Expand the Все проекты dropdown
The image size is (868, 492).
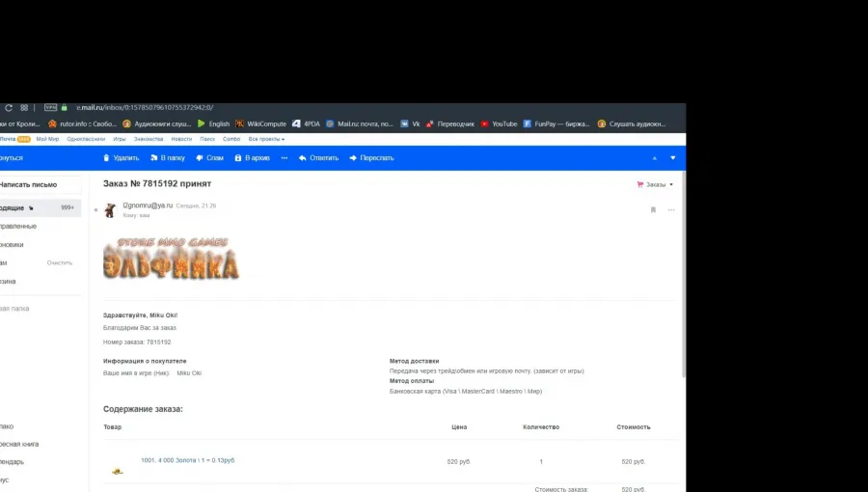[x=266, y=140]
